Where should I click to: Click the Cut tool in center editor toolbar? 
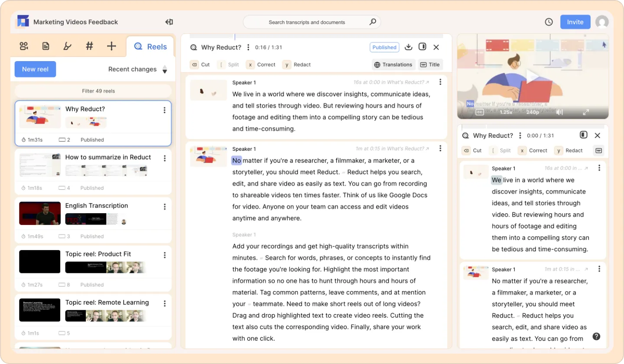pos(200,65)
